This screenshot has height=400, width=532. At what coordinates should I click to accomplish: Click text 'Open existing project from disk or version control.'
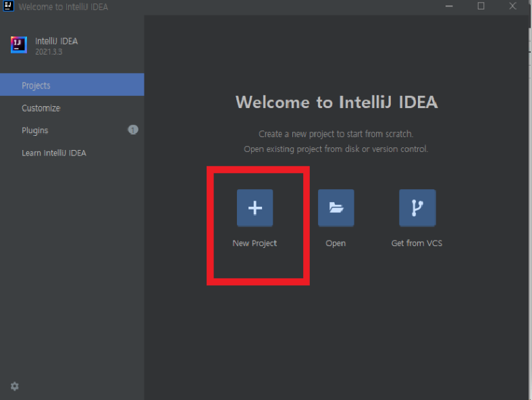tap(336, 149)
